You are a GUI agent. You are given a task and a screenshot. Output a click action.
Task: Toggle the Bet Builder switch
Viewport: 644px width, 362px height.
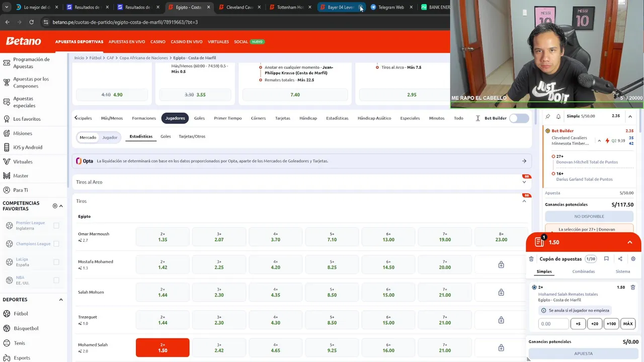(x=519, y=118)
